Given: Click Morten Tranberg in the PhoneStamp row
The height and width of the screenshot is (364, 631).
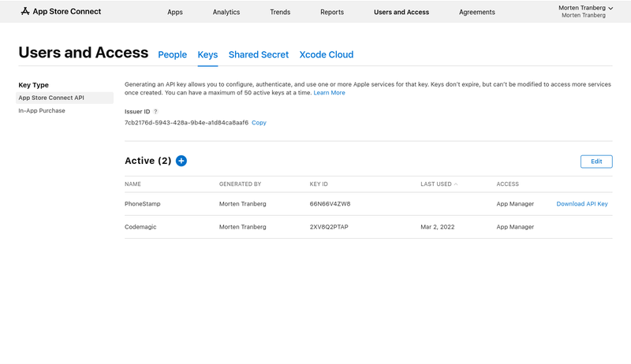Looking at the screenshot, I should 243,204.
